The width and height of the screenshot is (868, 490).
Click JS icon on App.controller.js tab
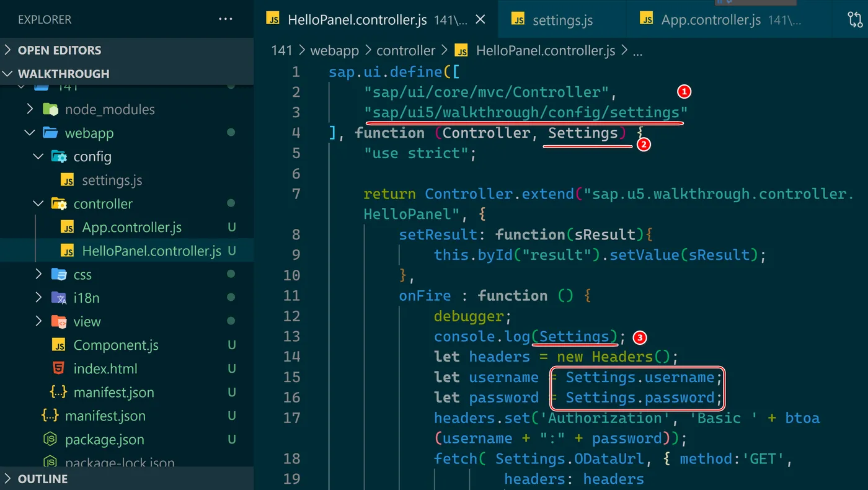point(647,19)
